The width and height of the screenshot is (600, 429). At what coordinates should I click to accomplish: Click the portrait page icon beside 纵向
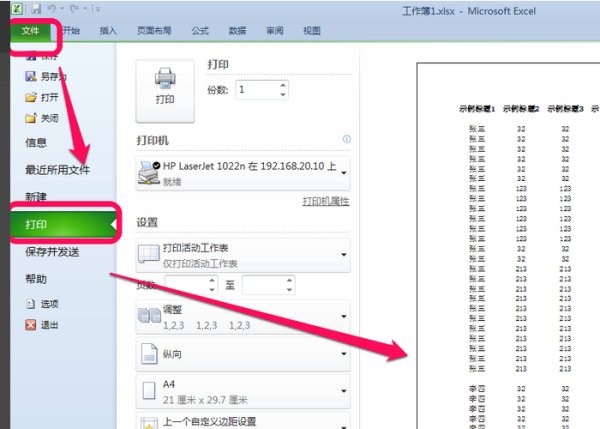pyautogui.click(x=149, y=354)
